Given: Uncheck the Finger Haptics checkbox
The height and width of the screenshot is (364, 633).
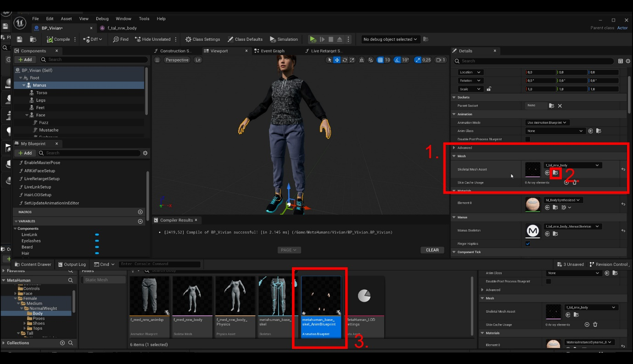Looking at the screenshot, I should [x=528, y=243].
